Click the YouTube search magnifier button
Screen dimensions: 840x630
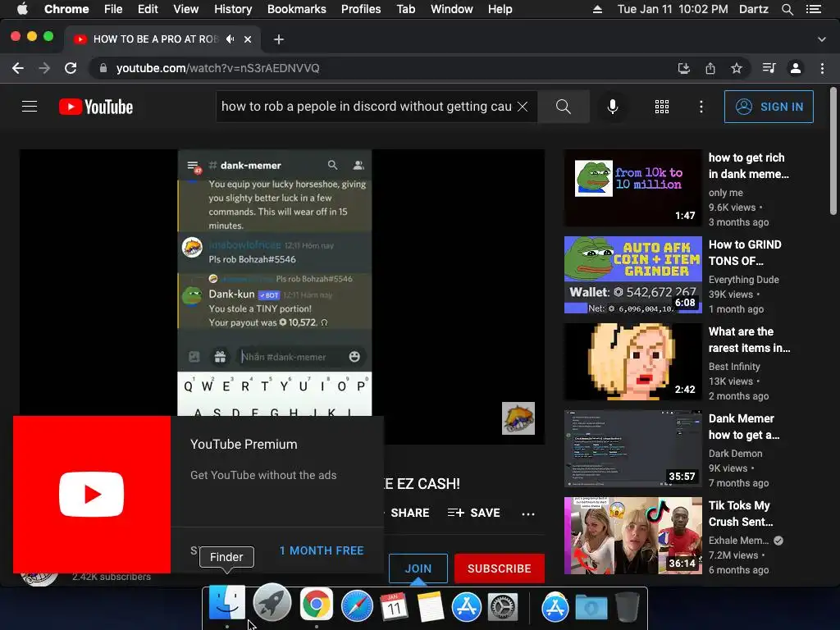tap(563, 107)
